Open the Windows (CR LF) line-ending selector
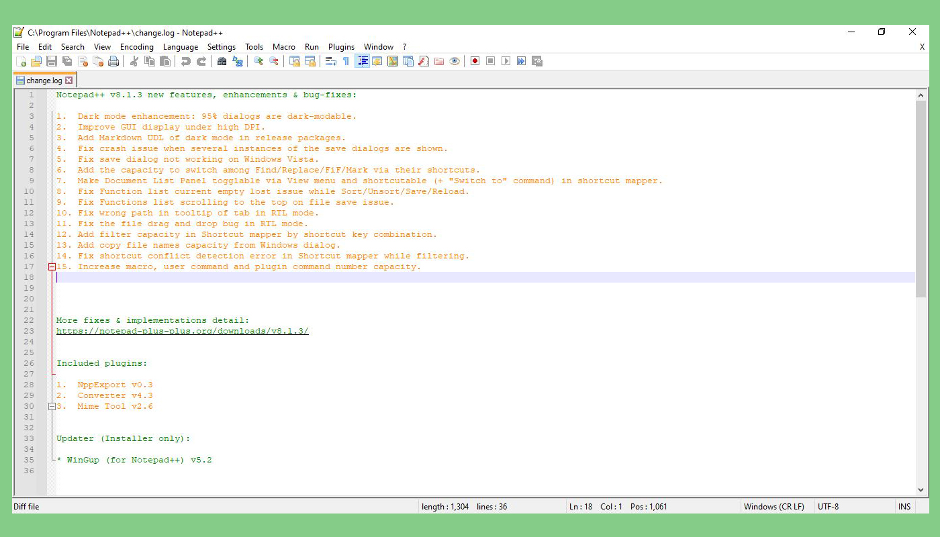Screen dimensions: 941x537 coord(774,507)
